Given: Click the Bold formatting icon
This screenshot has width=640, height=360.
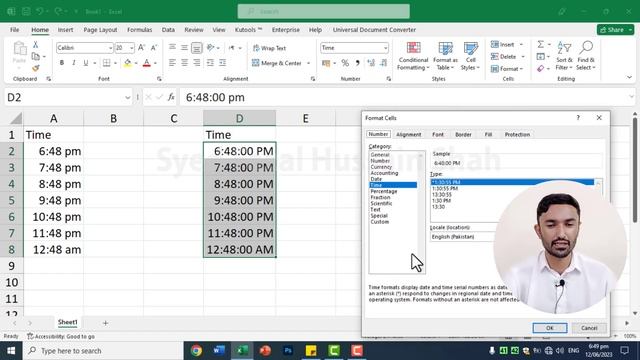Looking at the screenshot, I should click(62, 63).
